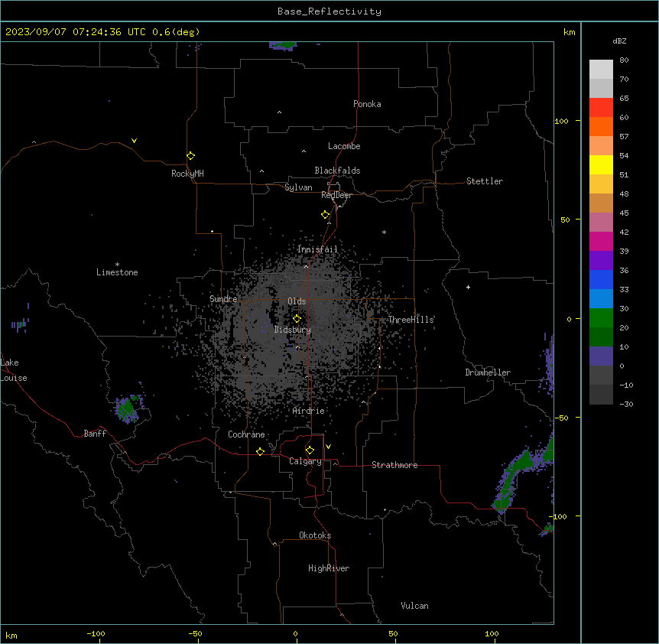Click the yellow v marker northwest of RockyMH
This screenshot has width=659, height=644.
coord(134,141)
